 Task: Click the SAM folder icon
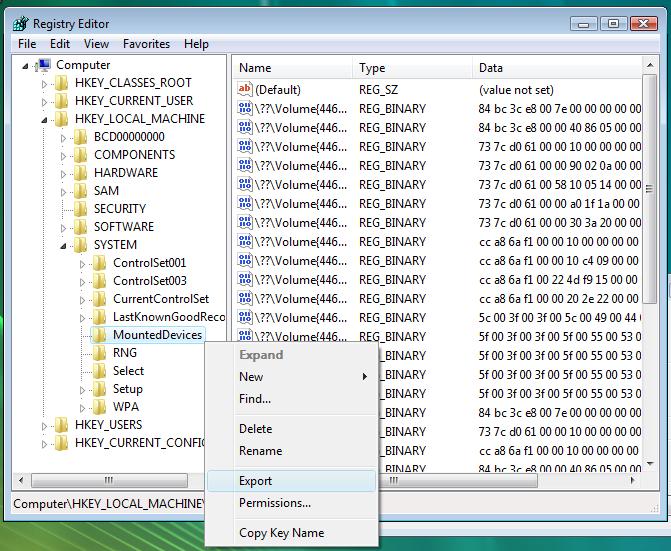[80, 191]
